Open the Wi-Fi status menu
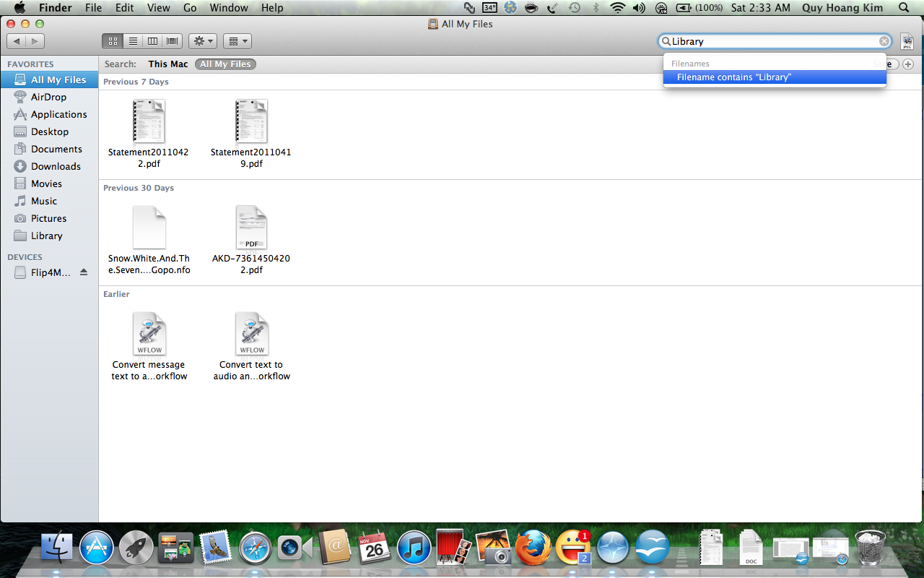The width and height of the screenshot is (924, 578). pyautogui.click(x=617, y=8)
